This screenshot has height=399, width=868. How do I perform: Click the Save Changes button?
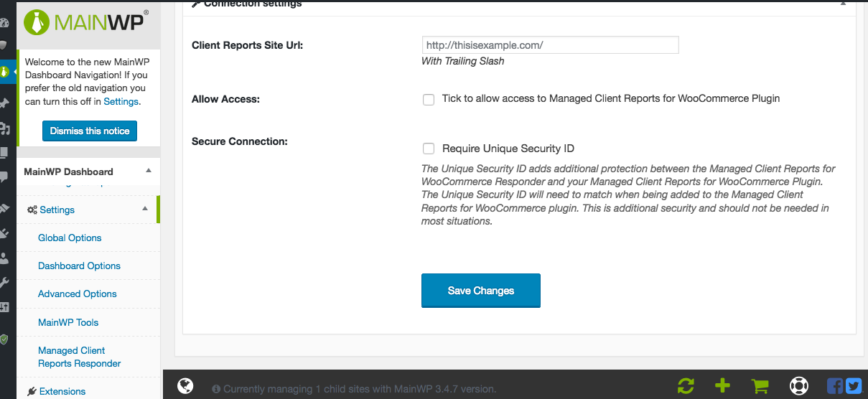481,291
